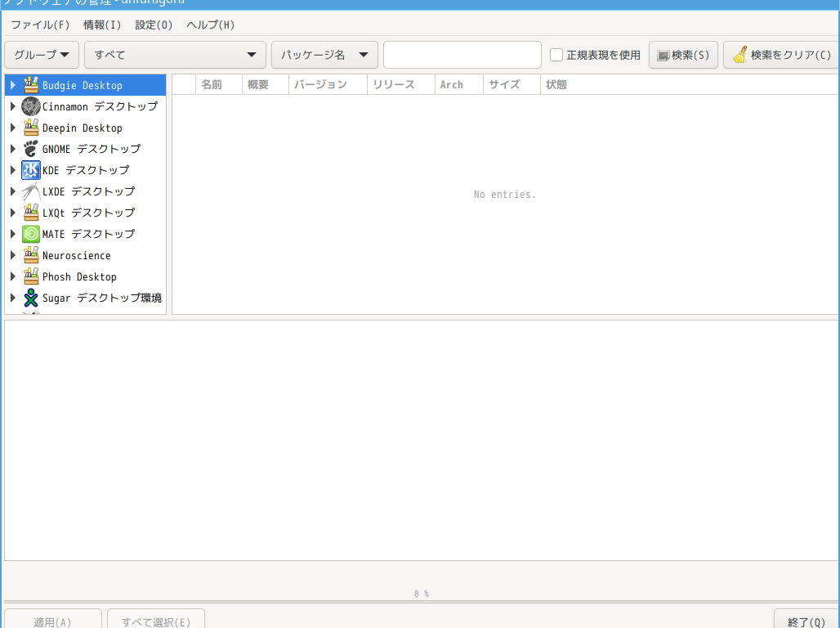The width and height of the screenshot is (840, 628).
Task: Expand the KDE デスクトップ tree node
Action: 13,170
